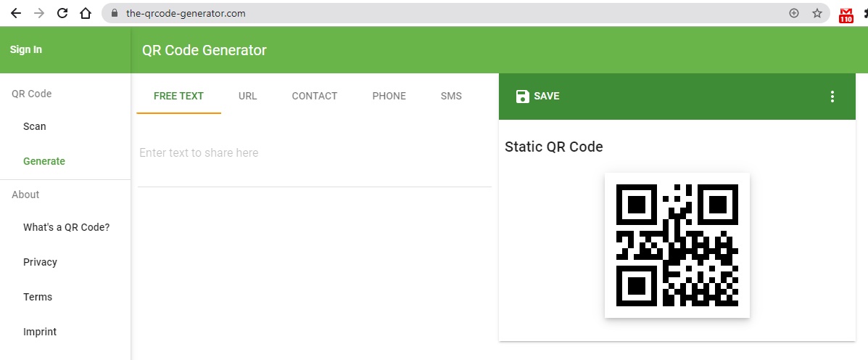
Task: Click the browser forward arrow
Action: [x=38, y=13]
